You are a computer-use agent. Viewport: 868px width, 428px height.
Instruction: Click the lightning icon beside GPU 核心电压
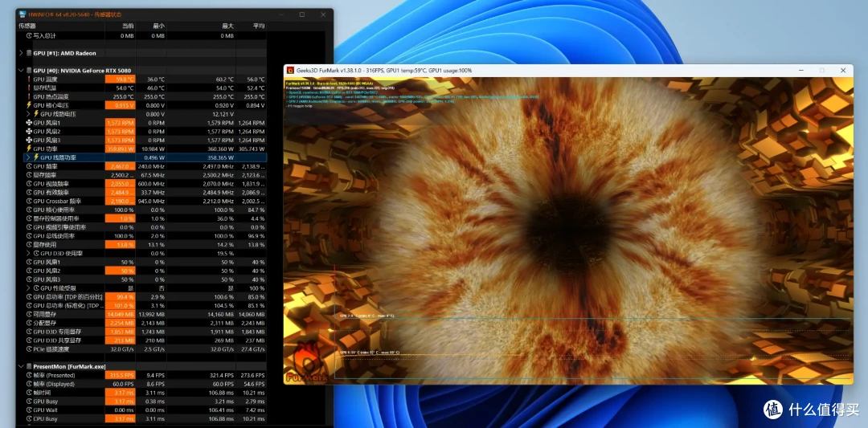click(x=29, y=105)
